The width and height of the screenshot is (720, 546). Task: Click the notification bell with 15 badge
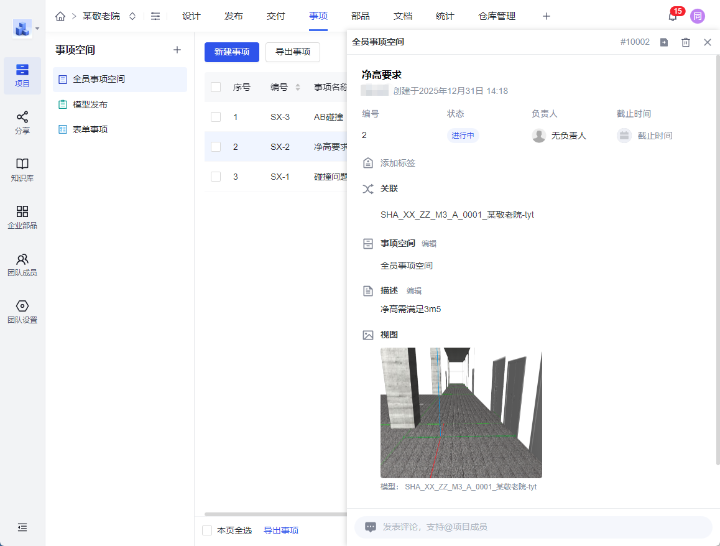(x=673, y=16)
